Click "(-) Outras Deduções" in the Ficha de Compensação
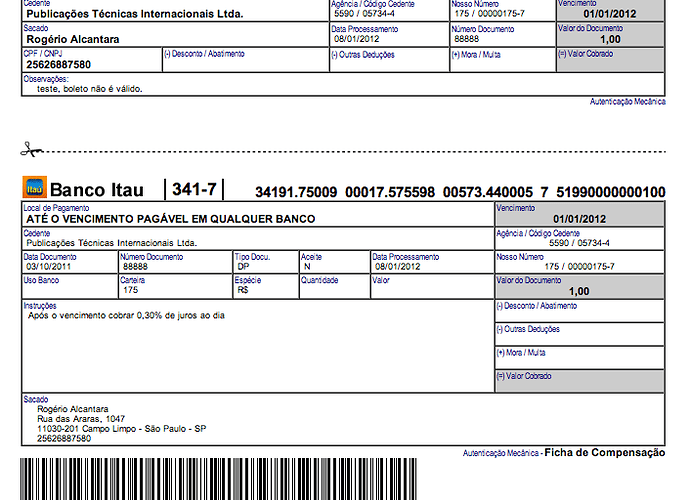690x500 pixels. click(x=528, y=329)
